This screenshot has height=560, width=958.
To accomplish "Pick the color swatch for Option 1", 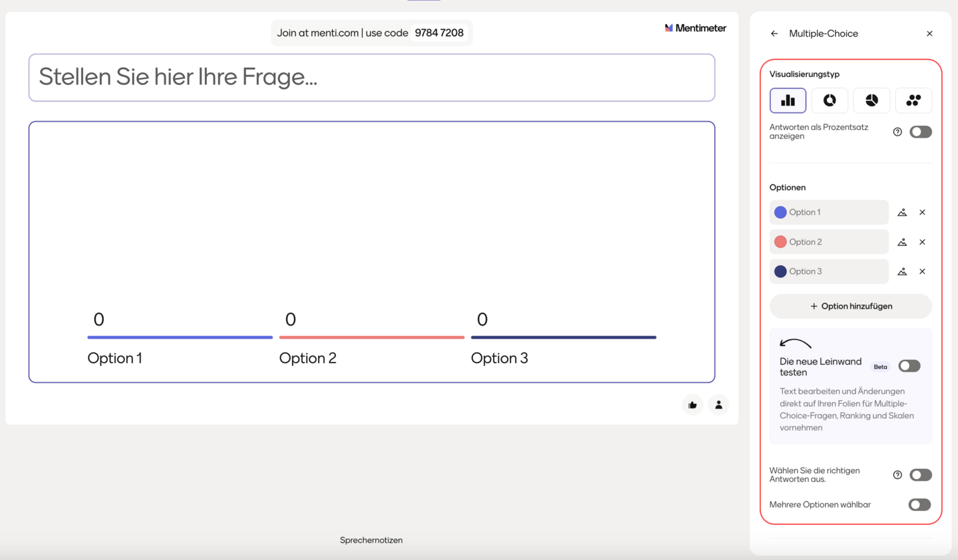I will [780, 213].
